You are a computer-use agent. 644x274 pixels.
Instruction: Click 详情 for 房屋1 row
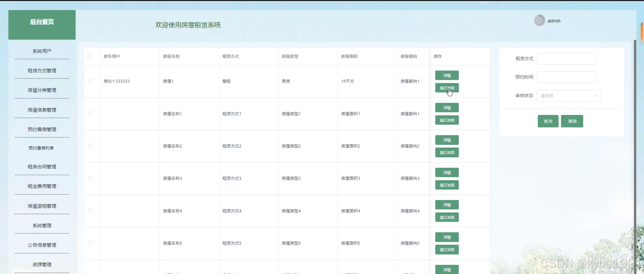[x=447, y=75]
